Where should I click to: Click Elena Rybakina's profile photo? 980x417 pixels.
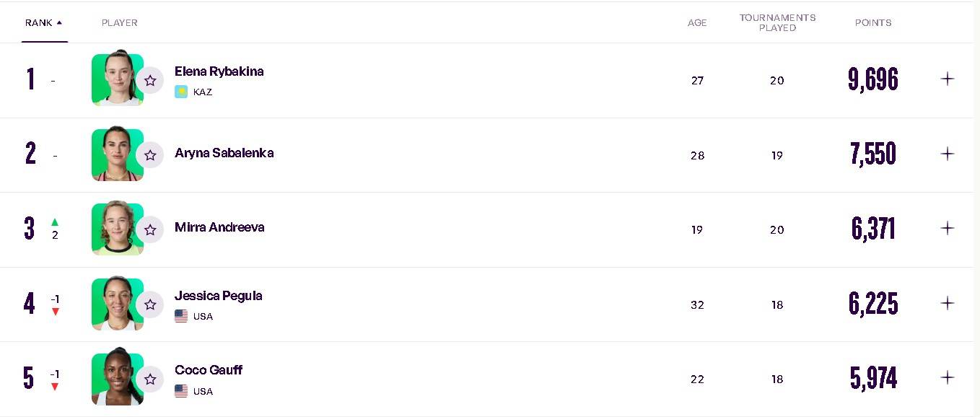coord(118,80)
